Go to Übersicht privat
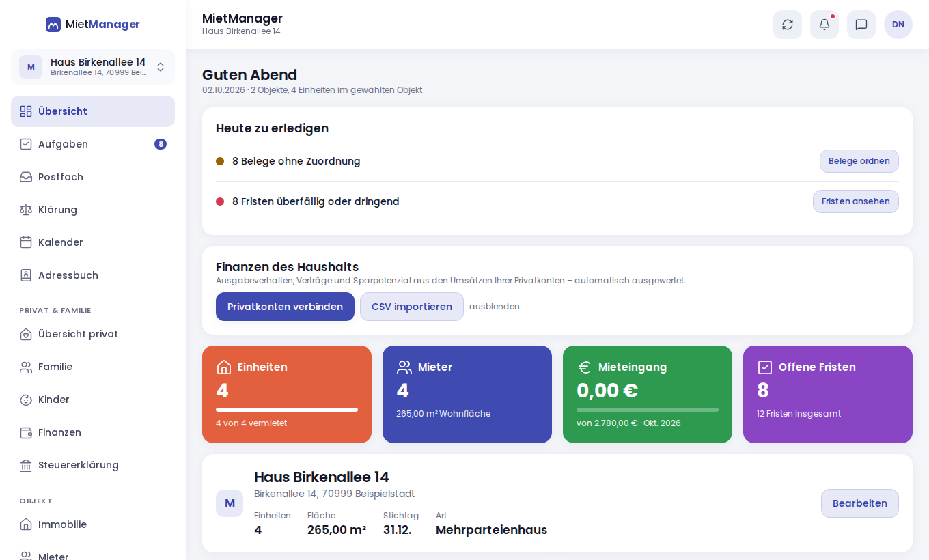This screenshot has width=929, height=560. click(93, 334)
